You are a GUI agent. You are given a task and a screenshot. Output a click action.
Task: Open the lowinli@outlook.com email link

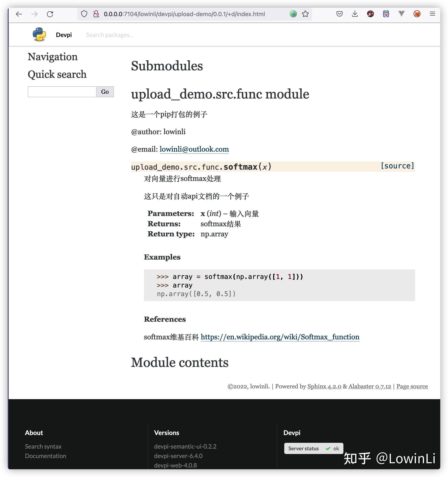194,149
